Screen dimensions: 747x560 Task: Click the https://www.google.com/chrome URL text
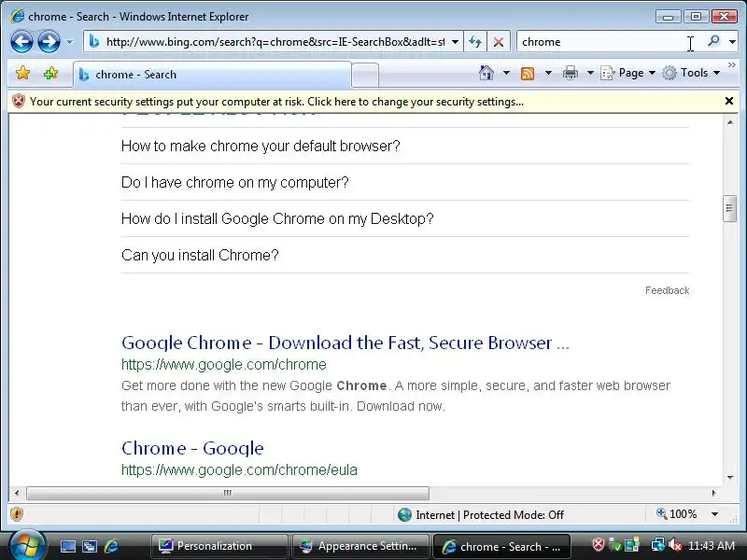224,365
